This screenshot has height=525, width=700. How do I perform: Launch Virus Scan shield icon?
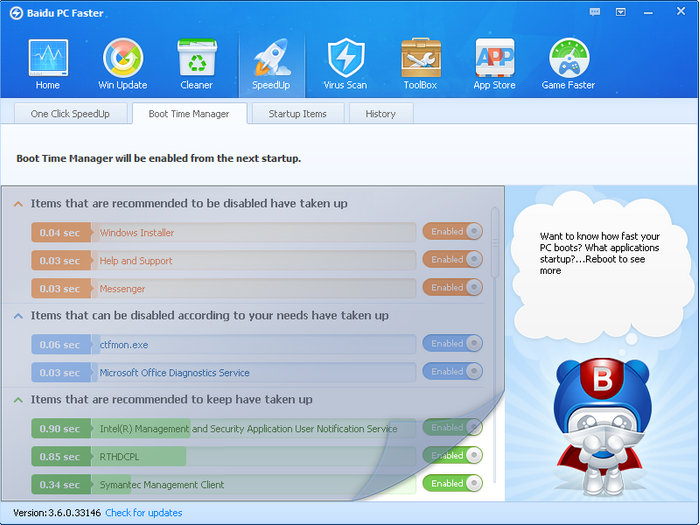(x=346, y=58)
